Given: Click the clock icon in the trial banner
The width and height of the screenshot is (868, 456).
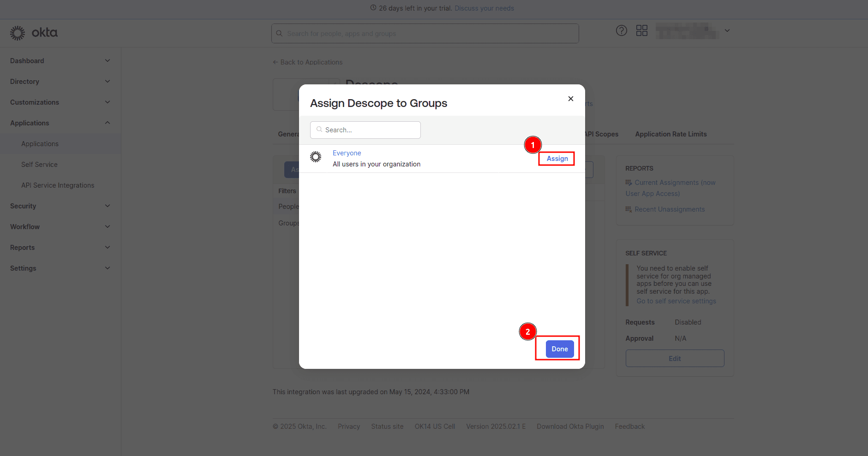Looking at the screenshot, I should 372,8.
